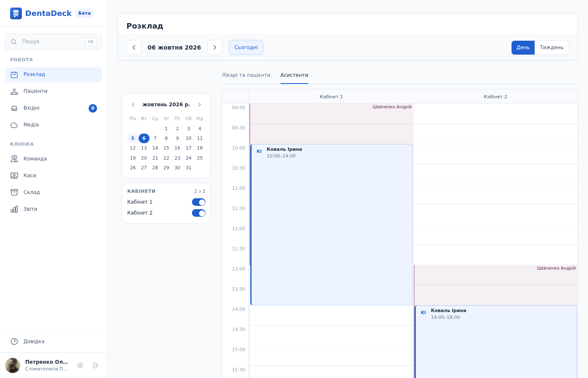Click the жовтень 2026 р. month title

click(x=166, y=105)
